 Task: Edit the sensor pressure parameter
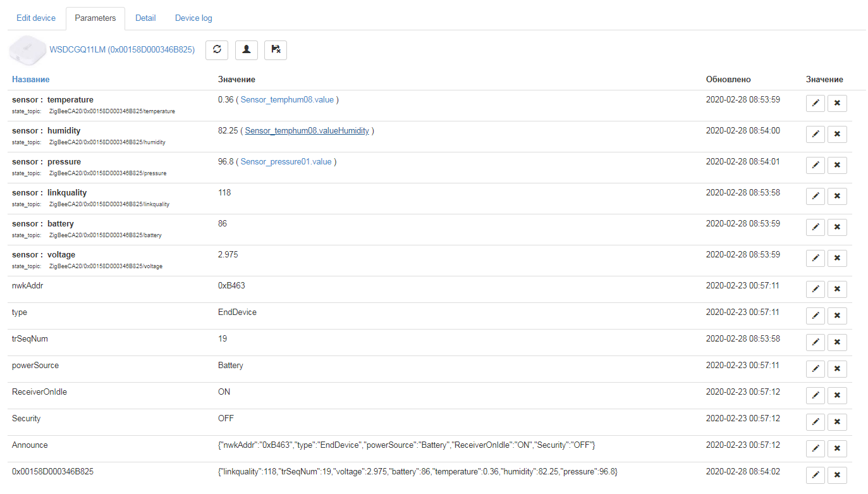(x=816, y=165)
